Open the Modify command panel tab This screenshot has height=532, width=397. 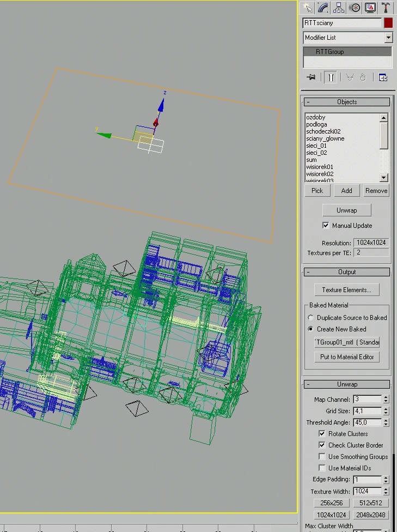pos(323,8)
